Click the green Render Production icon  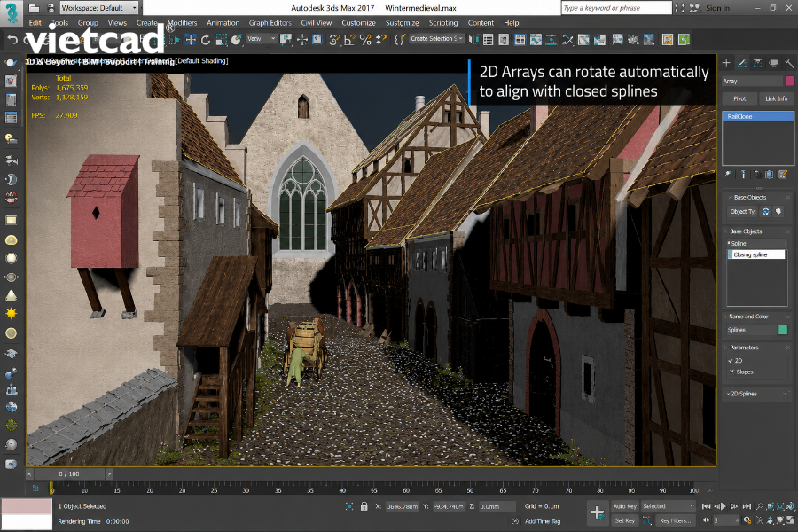coord(684,40)
